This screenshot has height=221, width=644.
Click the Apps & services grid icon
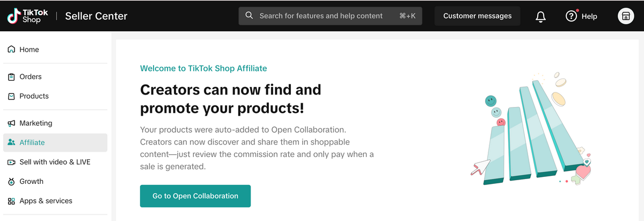11,201
